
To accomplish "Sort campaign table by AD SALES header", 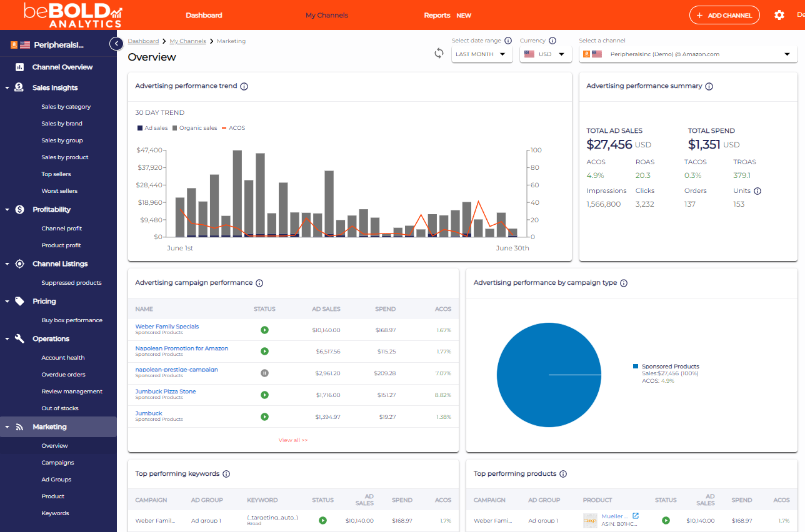I will [x=326, y=309].
